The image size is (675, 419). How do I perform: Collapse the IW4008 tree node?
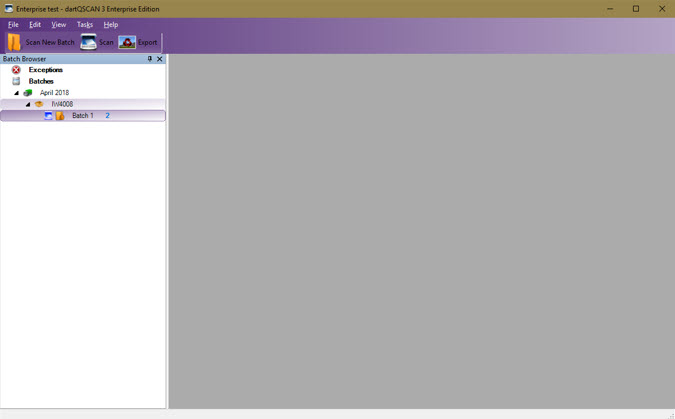pos(28,104)
